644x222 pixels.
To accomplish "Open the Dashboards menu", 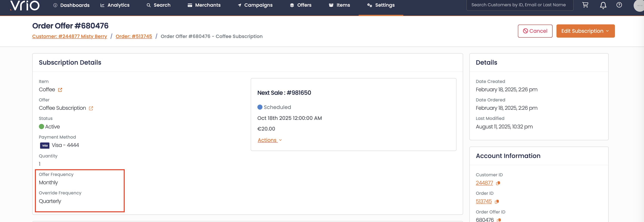I will coord(71,5).
